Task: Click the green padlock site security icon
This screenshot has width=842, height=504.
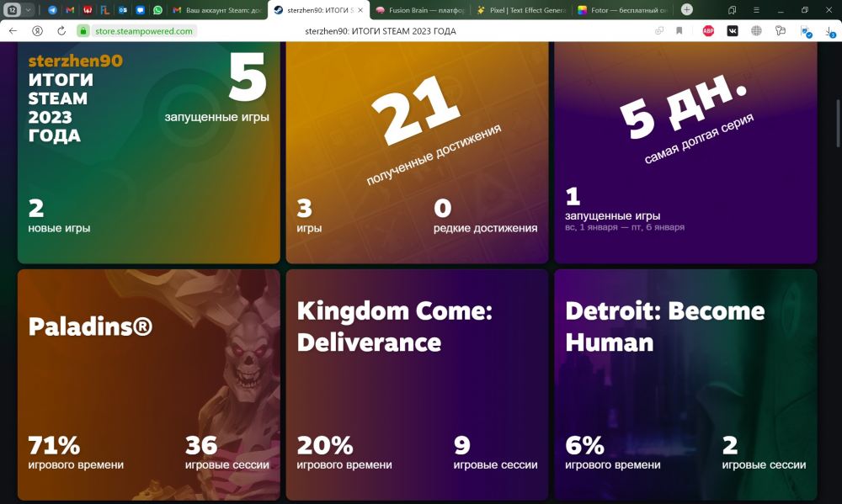Action: [83, 31]
